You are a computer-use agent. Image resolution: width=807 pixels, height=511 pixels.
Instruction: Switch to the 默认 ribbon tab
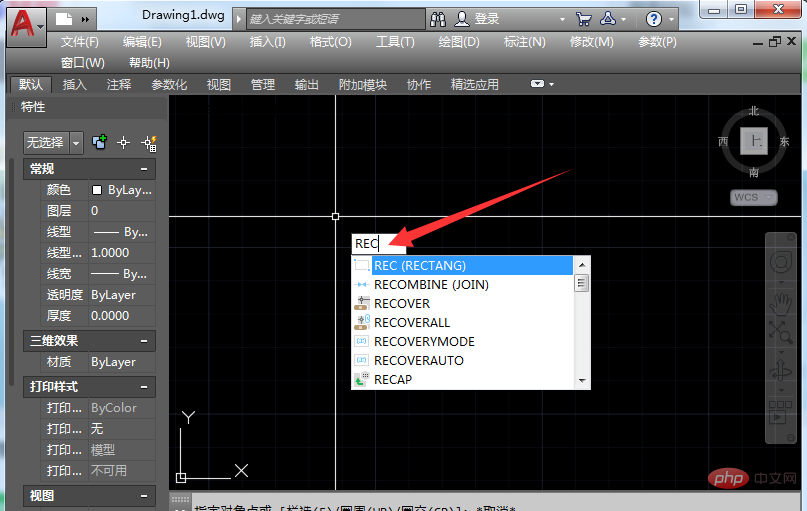point(31,84)
